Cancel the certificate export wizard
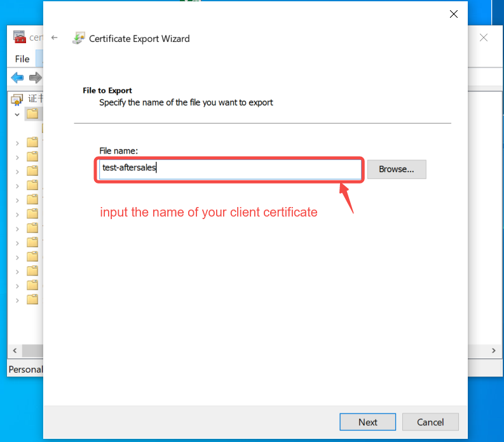504x442 pixels. tap(430, 422)
